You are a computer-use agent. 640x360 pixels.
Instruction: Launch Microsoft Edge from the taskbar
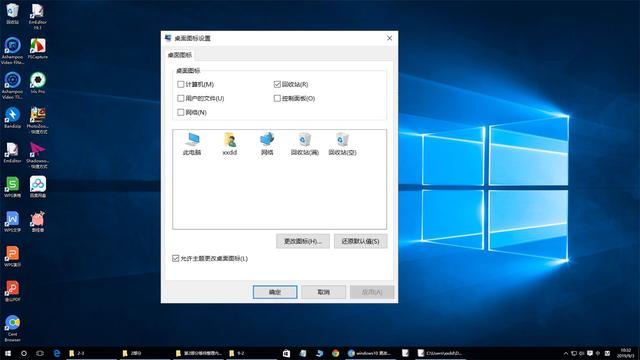tap(57, 353)
